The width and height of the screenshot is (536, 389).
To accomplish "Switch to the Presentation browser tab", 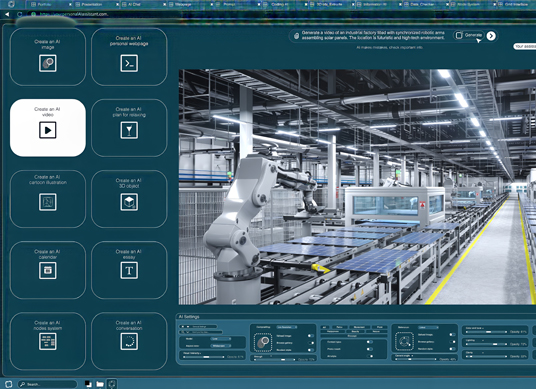I will click(x=92, y=4).
